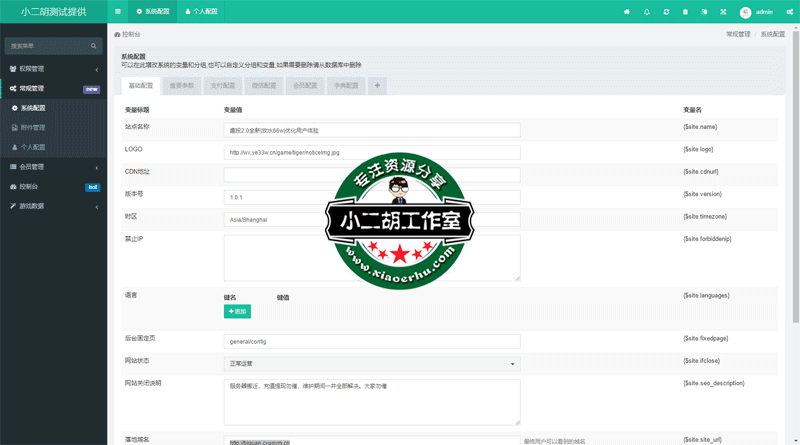This screenshot has height=445, width=800.
Task: Expand the 会员管理 sidebar menu
Action: 53,167
